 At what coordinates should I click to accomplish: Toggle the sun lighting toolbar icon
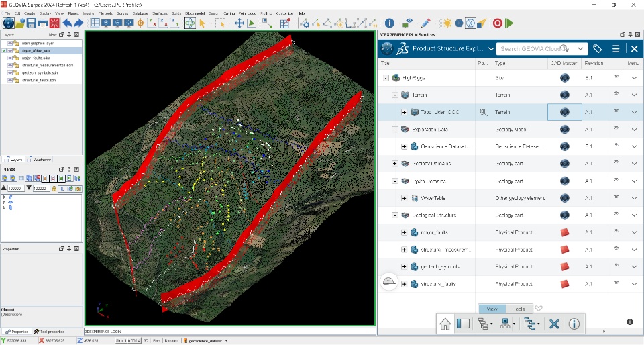pos(447,23)
